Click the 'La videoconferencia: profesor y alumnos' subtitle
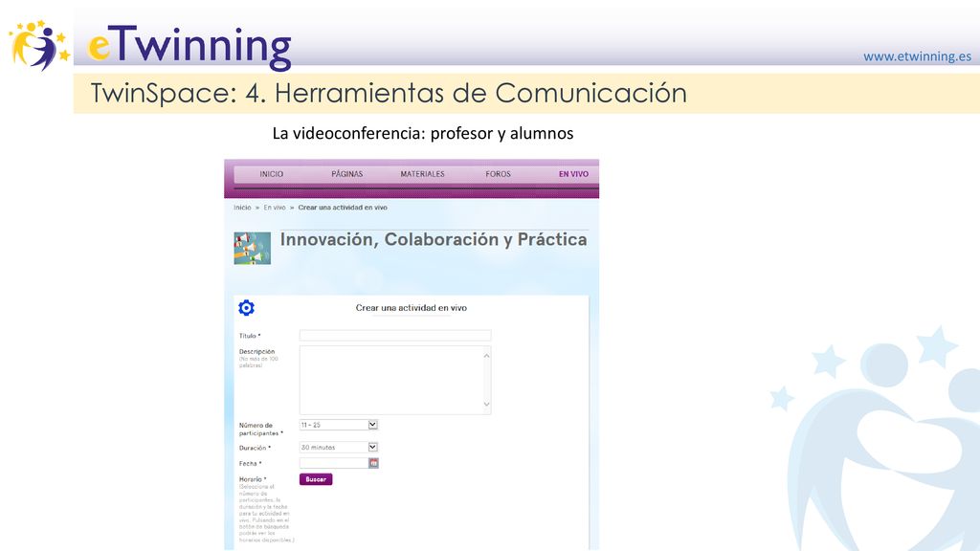 (423, 133)
